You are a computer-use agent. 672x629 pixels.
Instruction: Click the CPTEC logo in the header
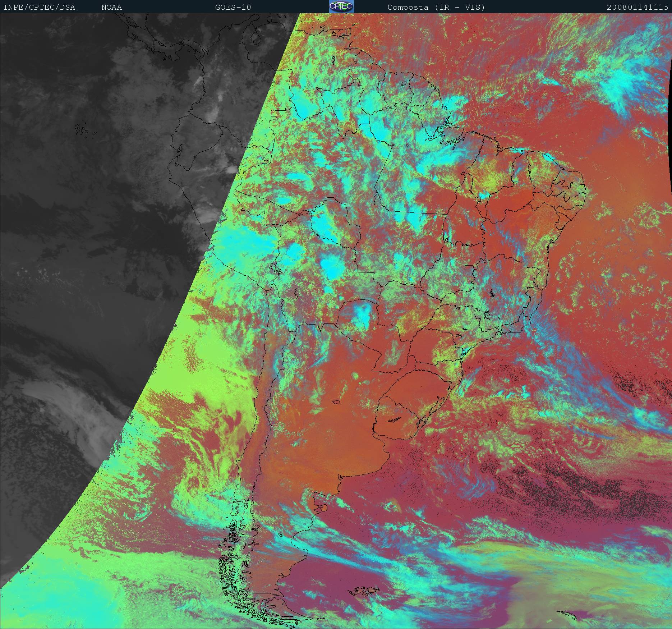(x=341, y=6)
